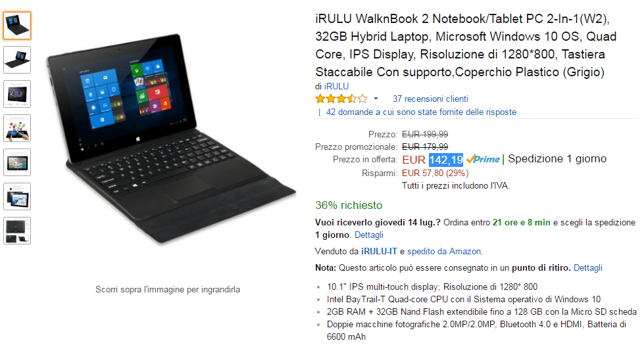Select the seventh thumbnail showing tablet back
This screenshot has height=345, width=644.
point(17,231)
